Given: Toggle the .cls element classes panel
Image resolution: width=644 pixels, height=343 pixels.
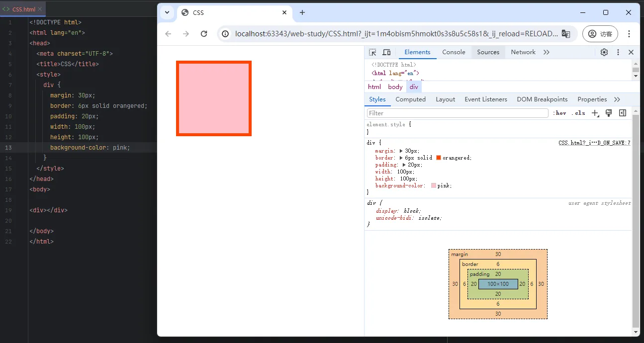Looking at the screenshot, I should [578, 113].
